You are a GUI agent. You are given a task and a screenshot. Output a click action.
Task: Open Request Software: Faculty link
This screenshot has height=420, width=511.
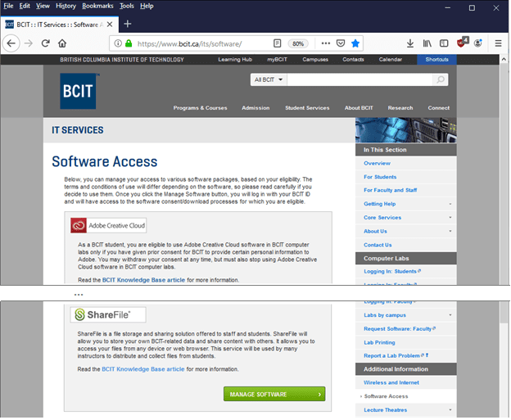point(400,329)
